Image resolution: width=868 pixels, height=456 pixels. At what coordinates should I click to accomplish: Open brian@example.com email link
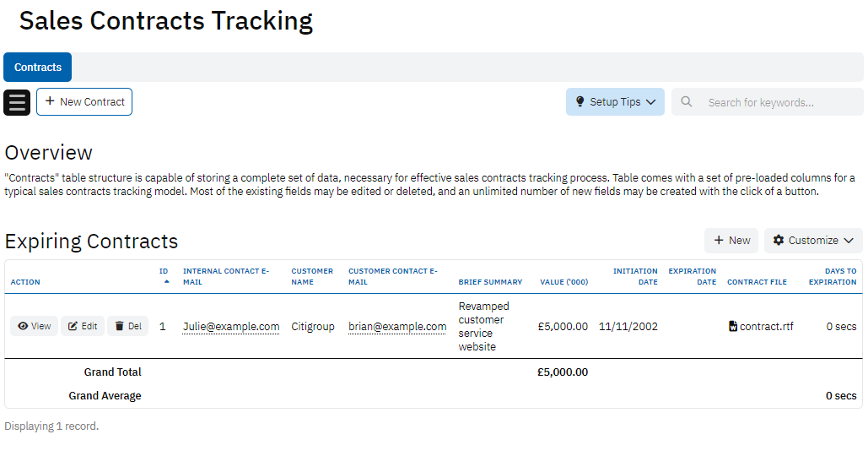pos(397,327)
